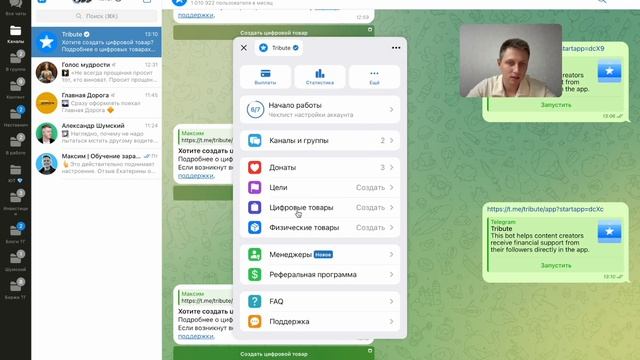The height and width of the screenshot is (360, 640).
Task: Click the Донаты heart icon
Action: pos(255,167)
